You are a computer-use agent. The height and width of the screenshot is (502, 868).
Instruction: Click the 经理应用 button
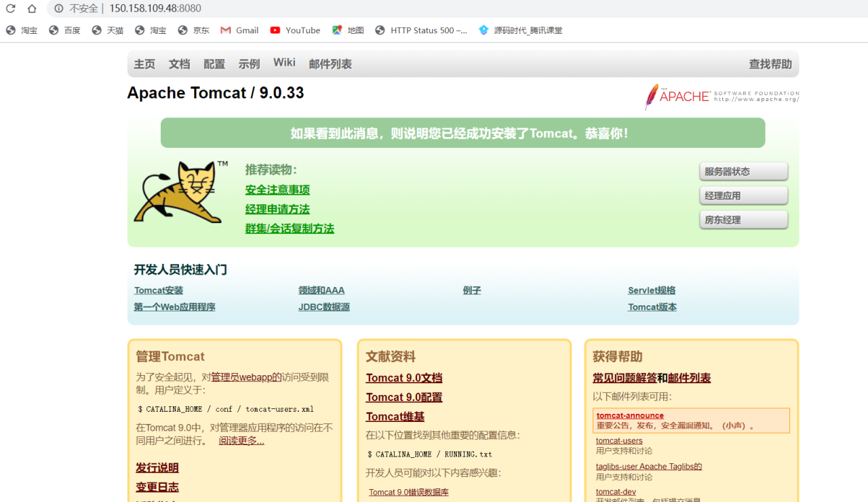743,195
